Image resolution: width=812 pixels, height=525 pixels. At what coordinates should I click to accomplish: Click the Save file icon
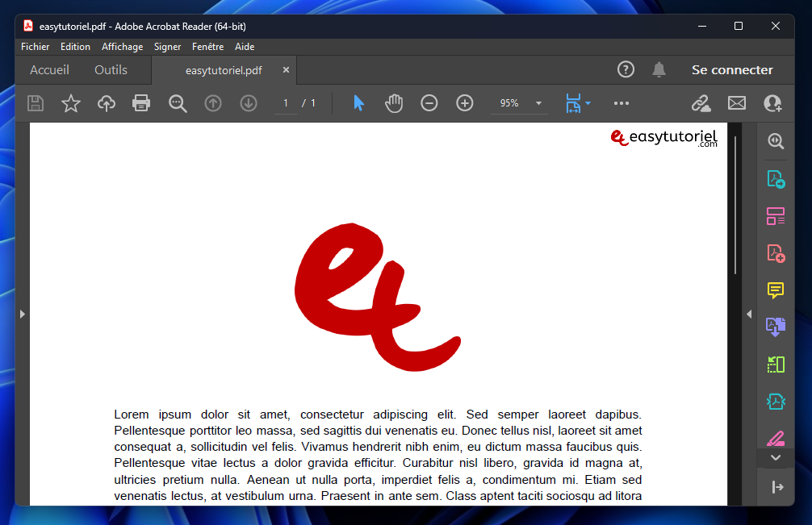pyautogui.click(x=36, y=103)
